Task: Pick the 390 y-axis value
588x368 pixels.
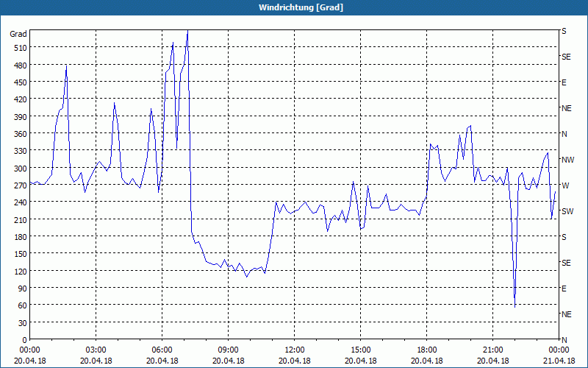Action: pos(21,117)
